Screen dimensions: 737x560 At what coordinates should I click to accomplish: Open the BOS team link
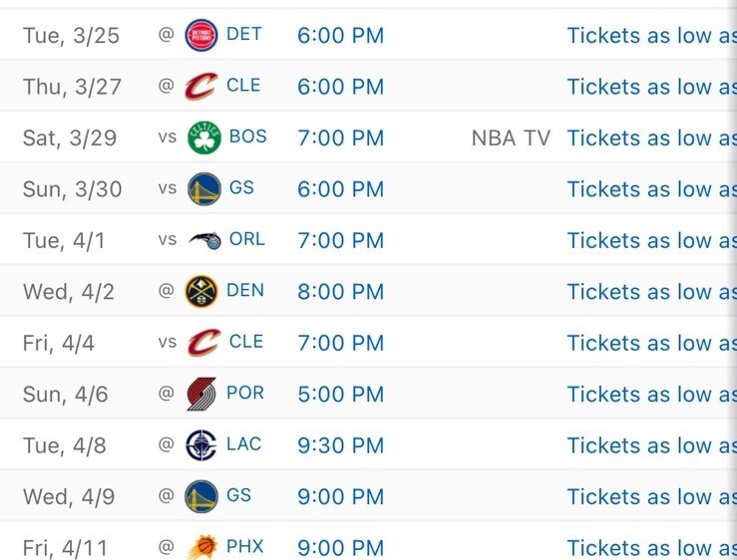click(248, 137)
